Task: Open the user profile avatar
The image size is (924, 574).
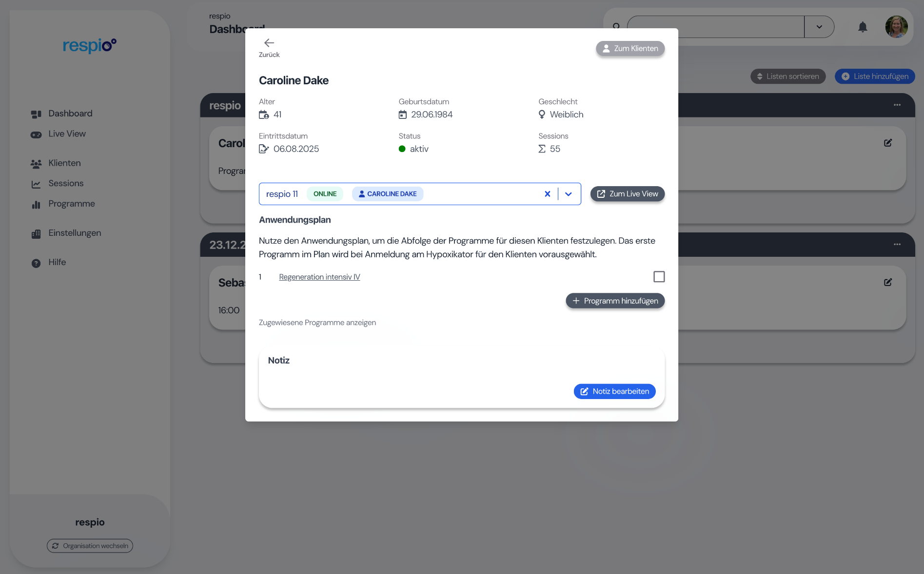Action: point(896,27)
